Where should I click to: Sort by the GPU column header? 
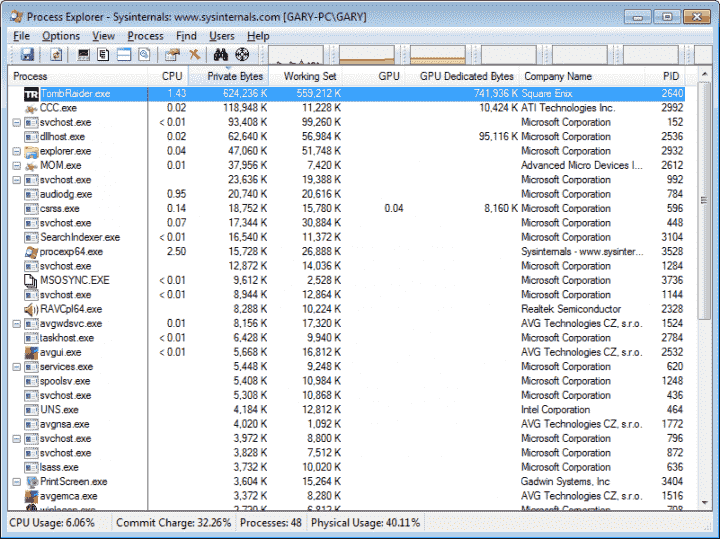pyautogui.click(x=374, y=76)
